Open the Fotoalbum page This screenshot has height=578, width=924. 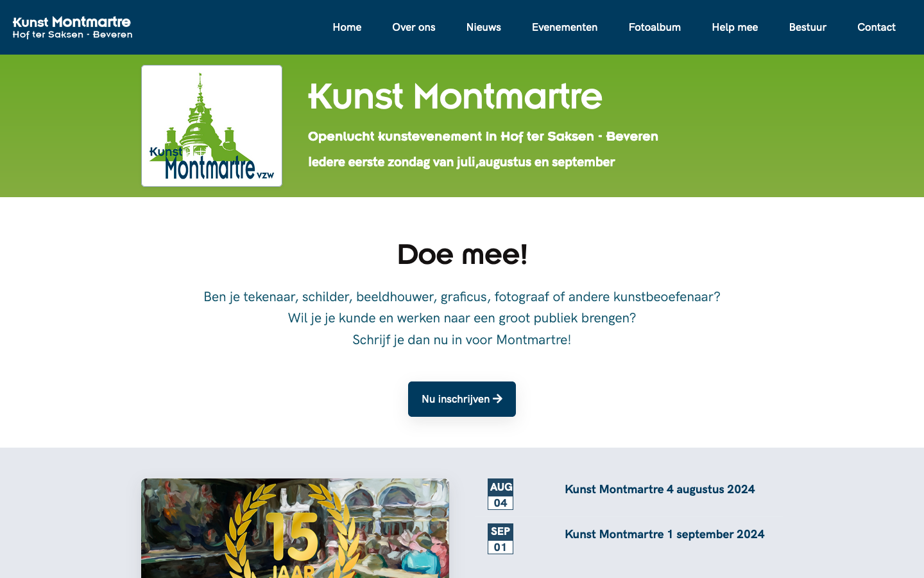(654, 27)
